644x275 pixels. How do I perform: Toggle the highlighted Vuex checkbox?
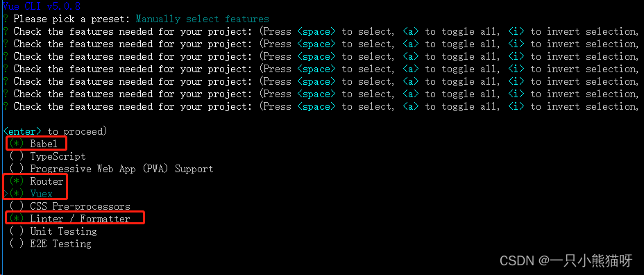pyautogui.click(x=17, y=194)
